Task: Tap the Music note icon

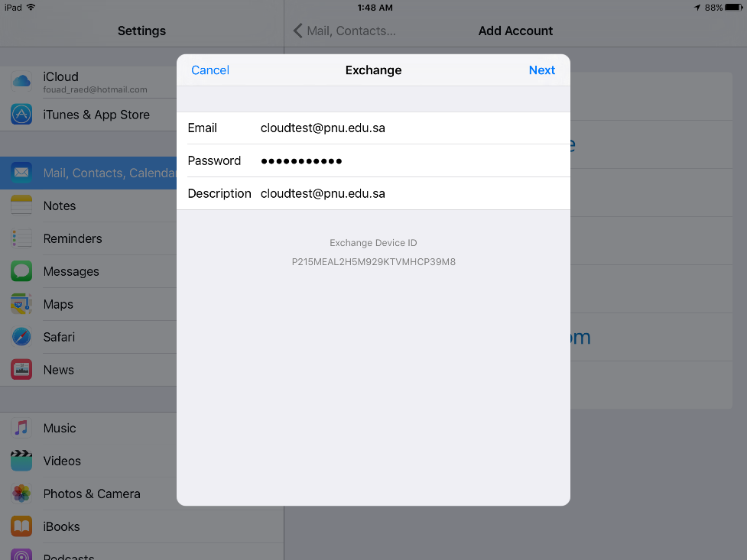Action: (x=21, y=428)
